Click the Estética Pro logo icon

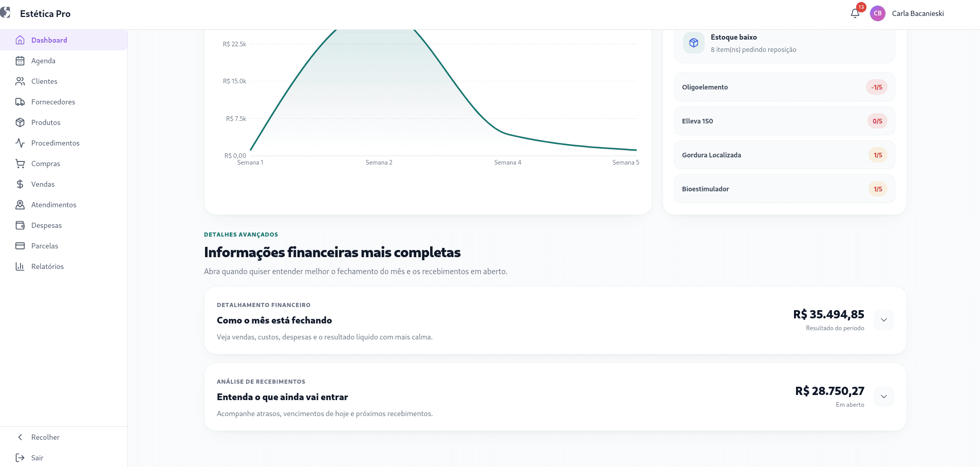click(x=5, y=12)
